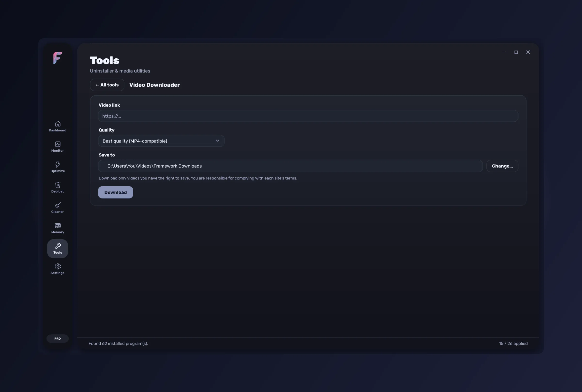Click the Framework F logo

click(x=57, y=58)
